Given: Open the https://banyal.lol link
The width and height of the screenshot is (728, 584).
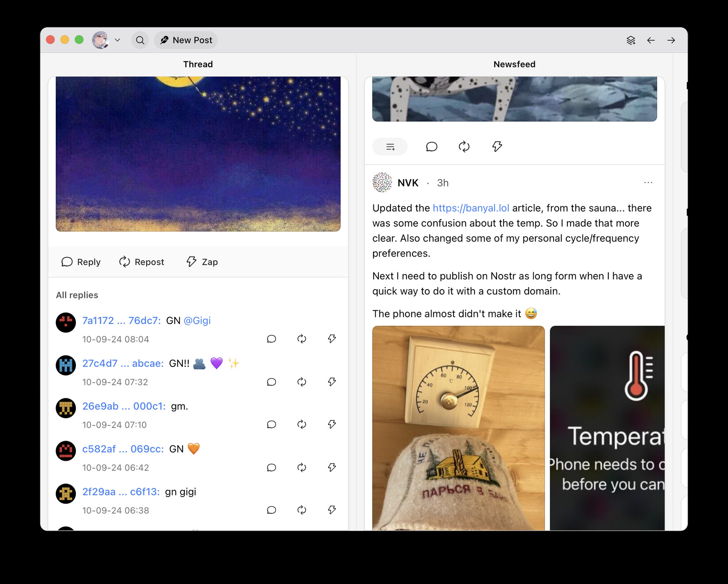Looking at the screenshot, I should click(x=471, y=208).
